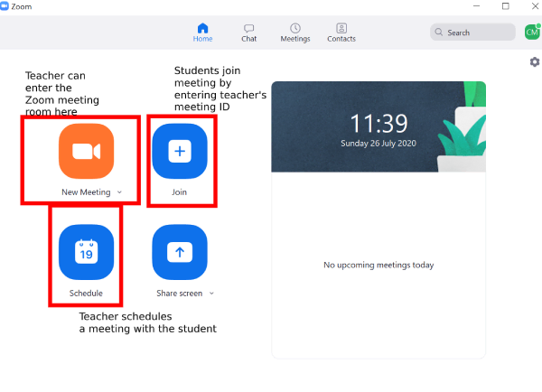
Task: Click the Schedule label
Action: click(86, 294)
